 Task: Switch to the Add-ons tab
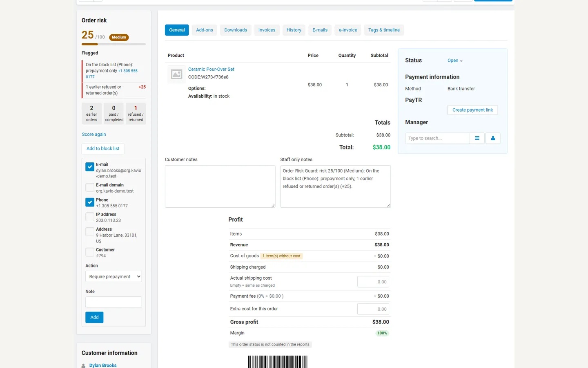(x=205, y=30)
